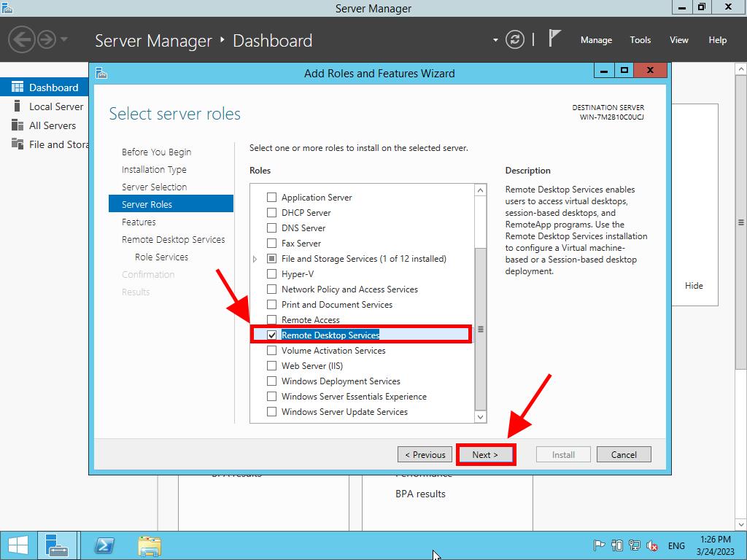The width and height of the screenshot is (747, 560).
Task: Check the Web Server (IIS) role
Action: pyautogui.click(x=271, y=366)
